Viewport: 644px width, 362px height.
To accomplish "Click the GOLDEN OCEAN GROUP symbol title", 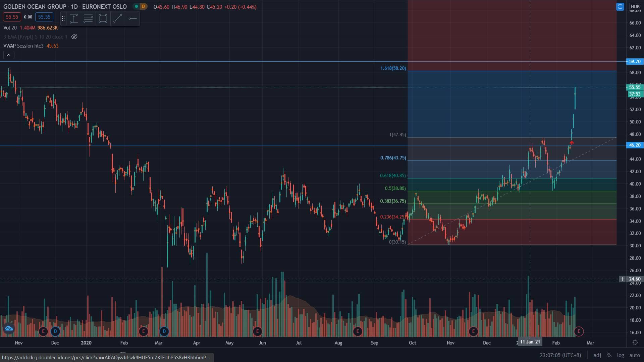I will pyautogui.click(x=35, y=6).
